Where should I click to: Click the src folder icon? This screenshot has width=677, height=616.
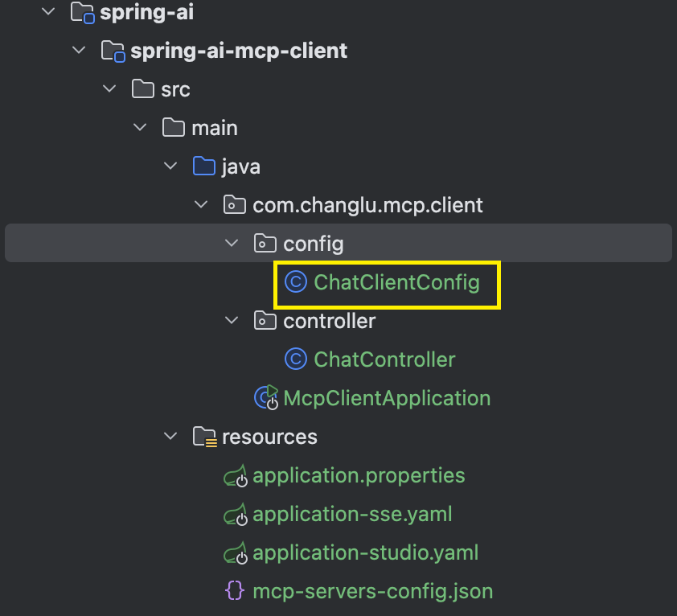coord(143,89)
